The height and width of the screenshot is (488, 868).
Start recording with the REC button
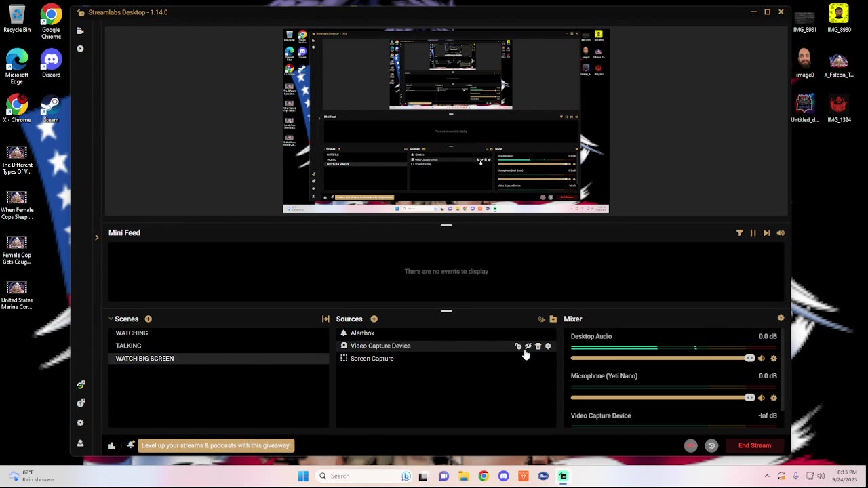[x=690, y=445]
